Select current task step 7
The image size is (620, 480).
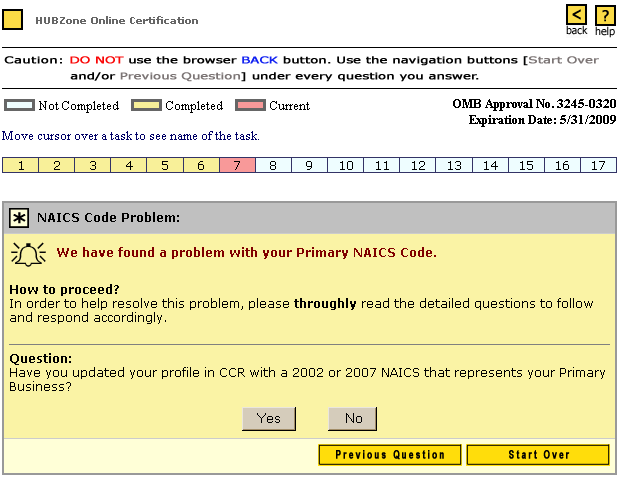point(237,166)
